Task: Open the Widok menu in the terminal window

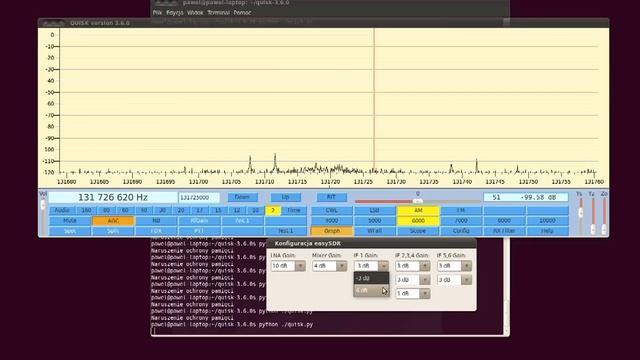Action: pos(195,13)
